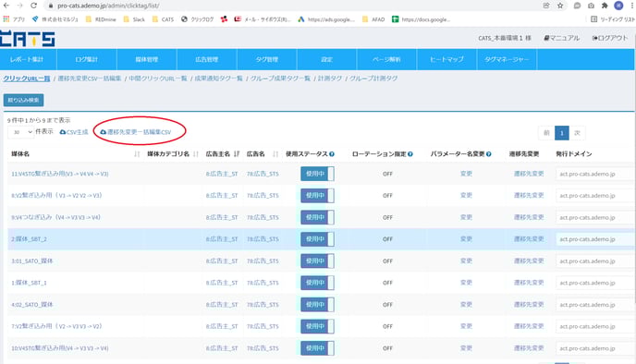The image size is (636, 364).
Task: Switch to 成果通知タグ一覧 sub-tab
Action: point(218,79)
